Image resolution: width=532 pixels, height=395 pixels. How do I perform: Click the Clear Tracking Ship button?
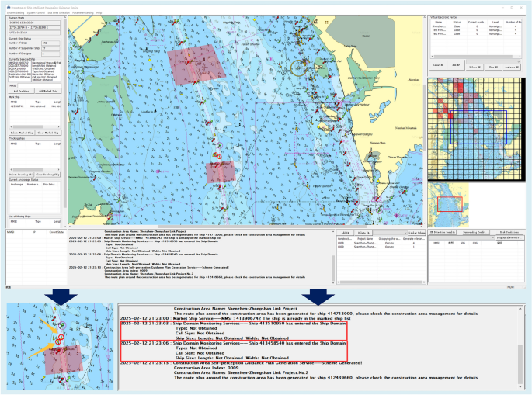click(x=48, y=175)
